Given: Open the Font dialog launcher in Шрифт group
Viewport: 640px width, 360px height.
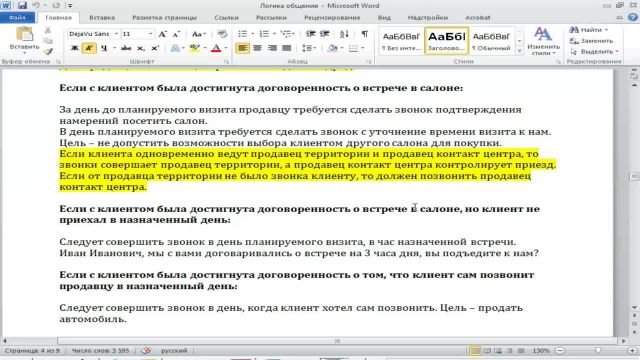Looking at the screenshot, I should pyautogui.click(x=227, y=62).
